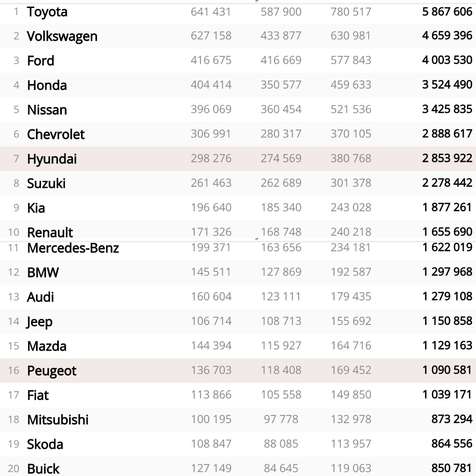Open the Volkswagen brand link
The image size is (476, 476).
point(62,37)
